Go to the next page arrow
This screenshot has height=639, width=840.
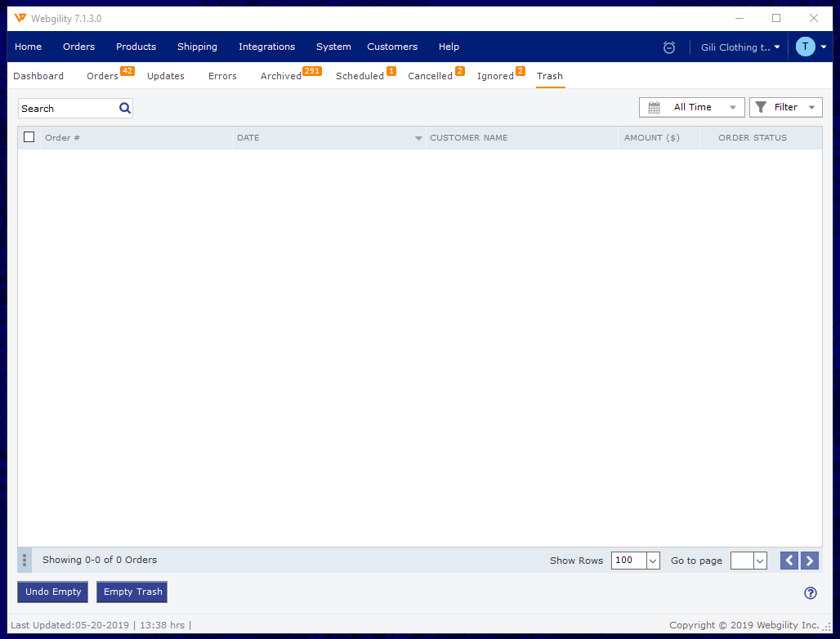[809, 560]
